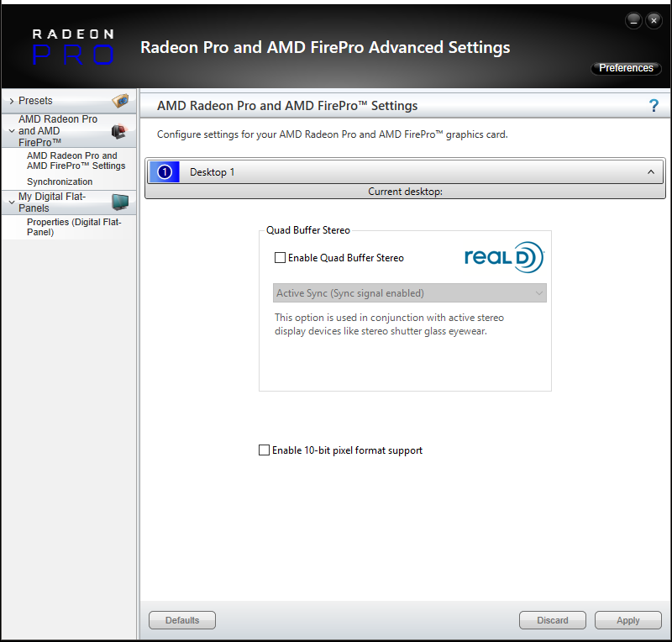Viewport: 672px width, 642px height.
Task: Open Desktop 1 dropdown bar
Action: pyautogui.click(x=406, y=172)
